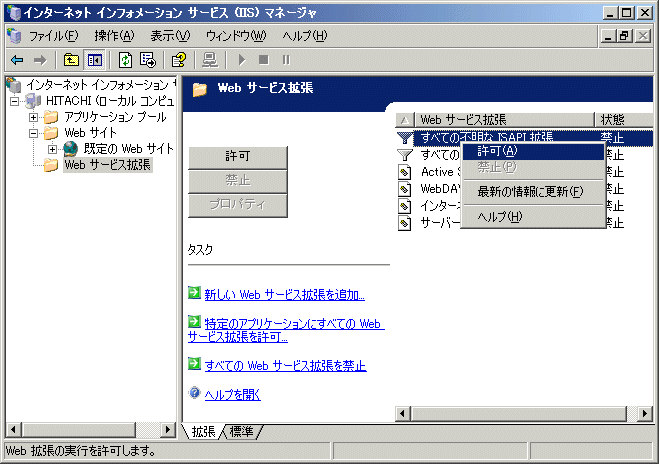The height and width of the screenshot is (464, 659).
Task: Select the Web サービス拡張 tree item
Action: pyautogui.click(x=108, y=165)
